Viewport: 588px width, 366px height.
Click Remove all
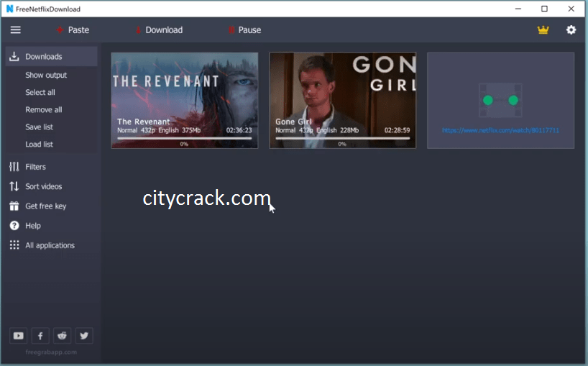44,109
